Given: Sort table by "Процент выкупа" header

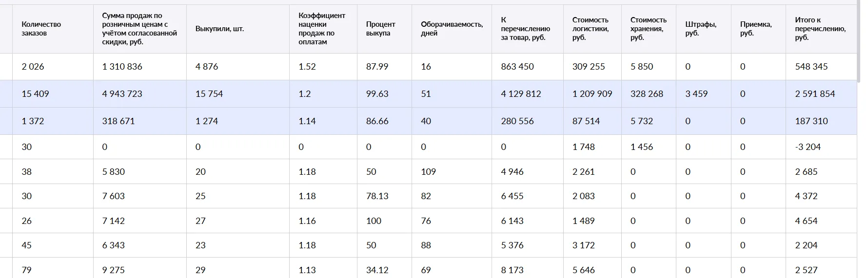Looking at the screenshot, I should tap(380, 29).
